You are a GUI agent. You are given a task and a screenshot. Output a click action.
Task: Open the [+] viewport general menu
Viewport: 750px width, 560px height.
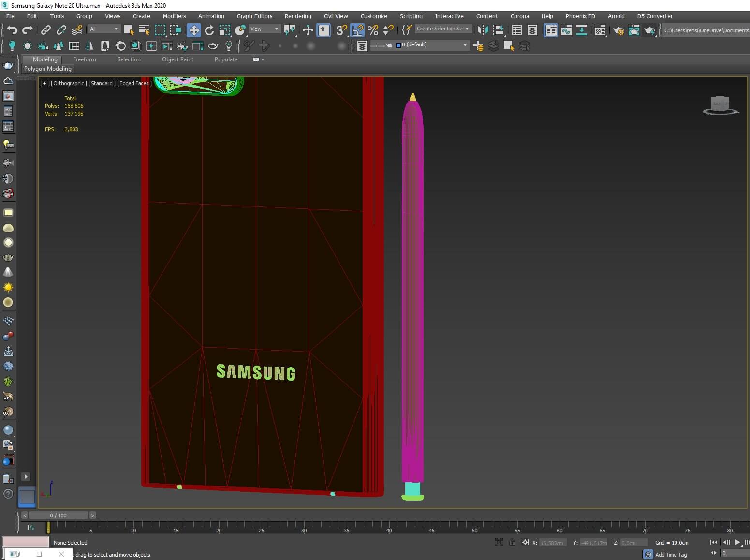[44, 83]
